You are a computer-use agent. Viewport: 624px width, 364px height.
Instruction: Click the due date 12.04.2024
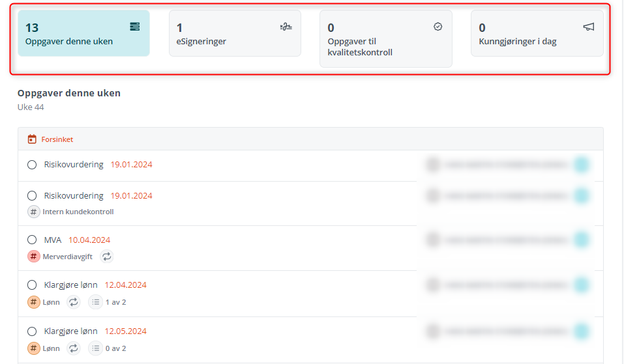pyautogui.click(x=125, y=285)
